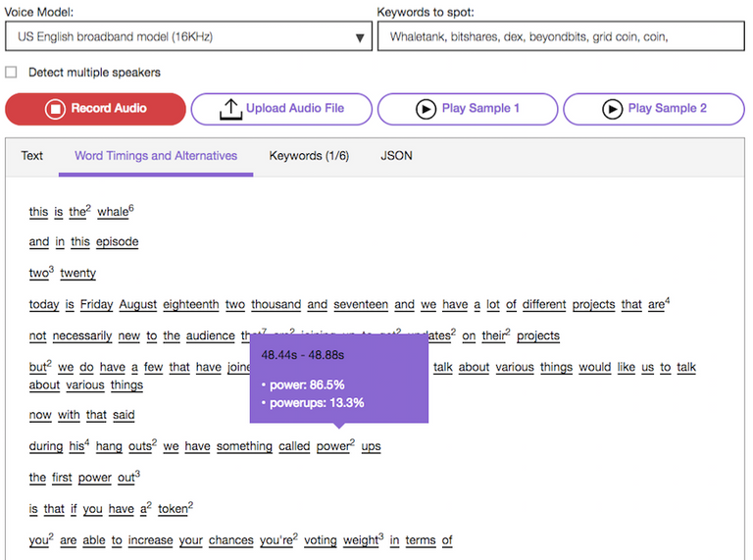Click the Keywords to spot input field
753x560 pixels.
[x=561, y=36]
